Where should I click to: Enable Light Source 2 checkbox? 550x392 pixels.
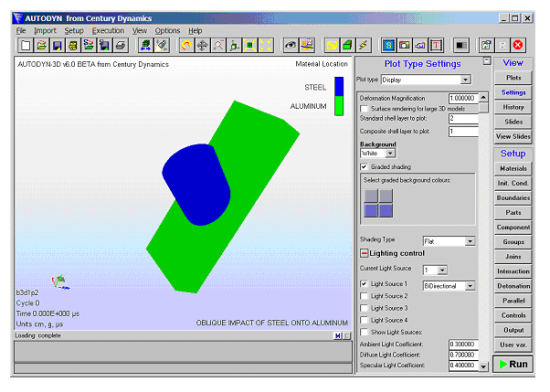pyautogui.click(x=364, y=296)
